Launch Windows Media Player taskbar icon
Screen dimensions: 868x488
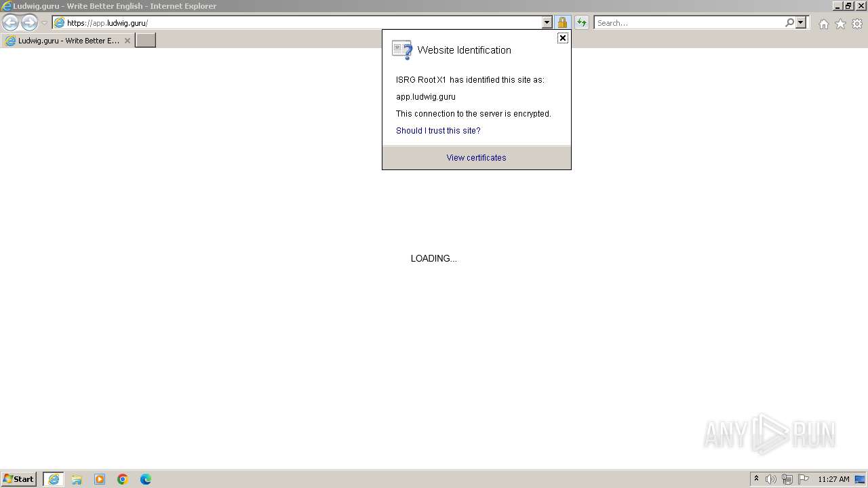(x=100, y=479)
